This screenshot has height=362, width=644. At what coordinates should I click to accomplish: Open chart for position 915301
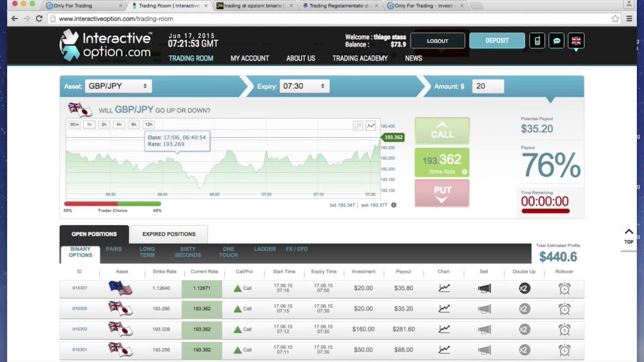click(x=444, y=350)
